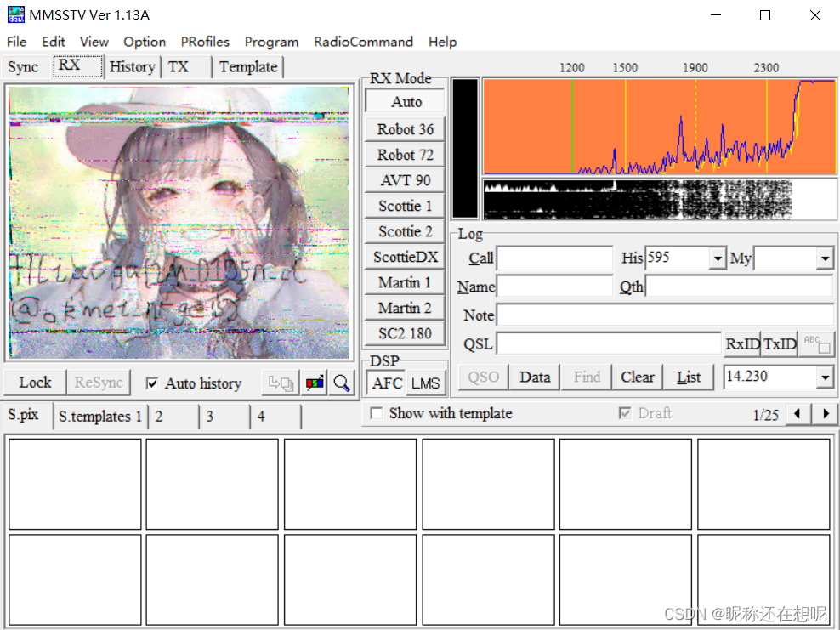Click the black signal level meter
The width and height of the screenshot is (840, 630).
pyautogui.click(x=465, y=149)
